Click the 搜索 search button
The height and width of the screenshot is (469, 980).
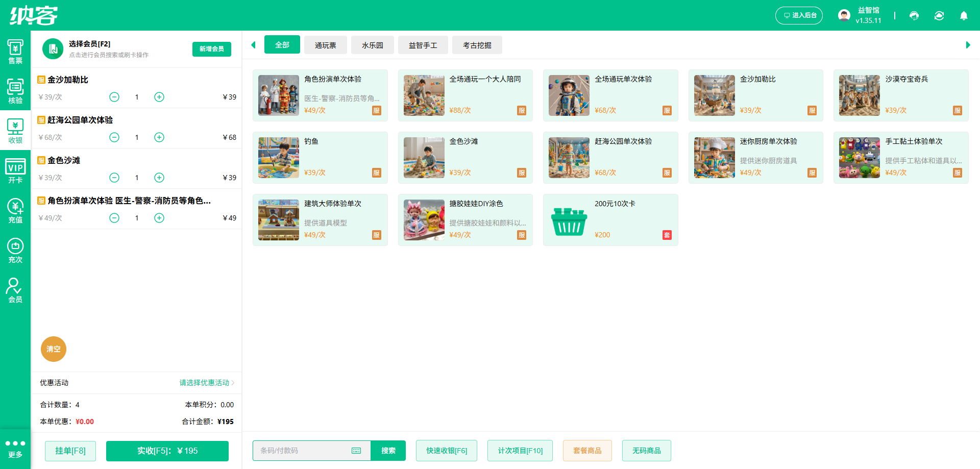pos(388,451)
